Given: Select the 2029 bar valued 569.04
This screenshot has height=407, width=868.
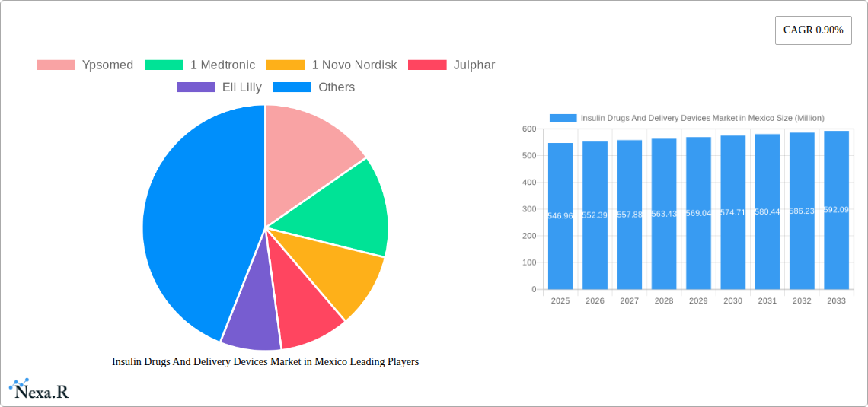Looking at the screenshot, I should (x=699, y=213).
